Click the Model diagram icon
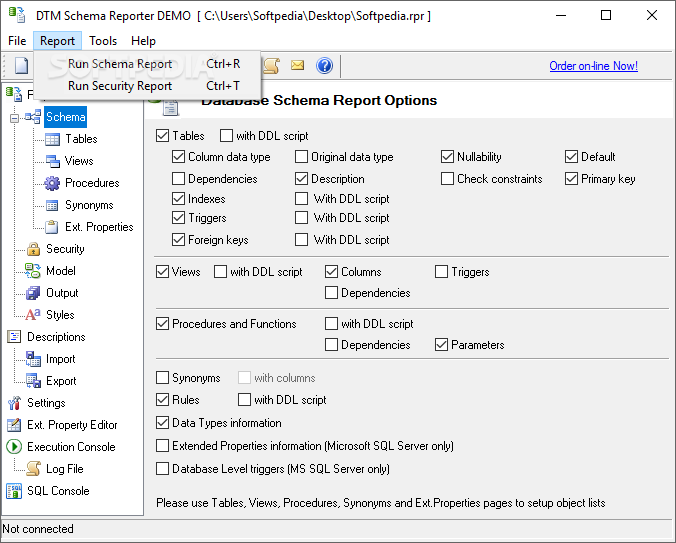Image resolution: width=676 pixels, height=543 pixels. click(x=33, y=271)
